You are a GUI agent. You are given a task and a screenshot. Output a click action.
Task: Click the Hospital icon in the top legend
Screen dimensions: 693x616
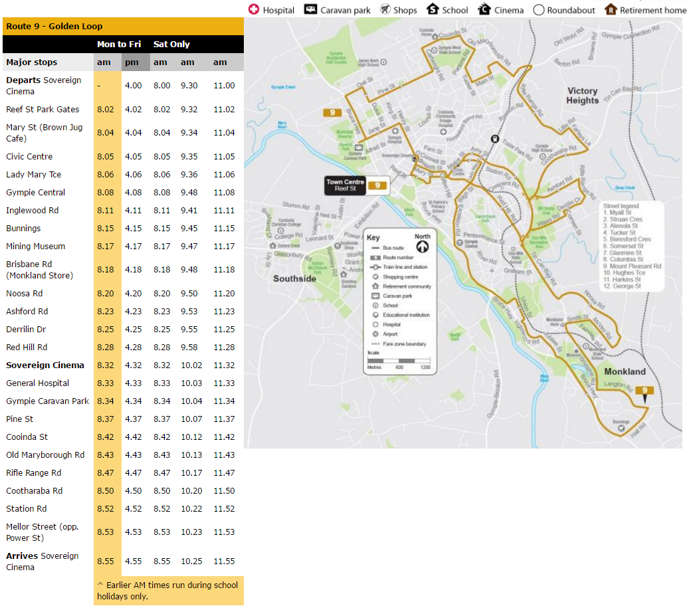click(254, 9)
